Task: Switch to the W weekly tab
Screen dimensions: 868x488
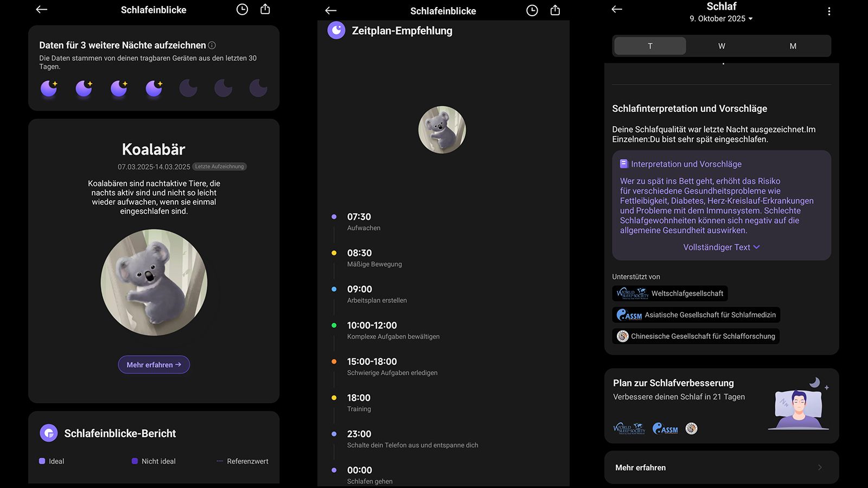Action: coord(722,46)
